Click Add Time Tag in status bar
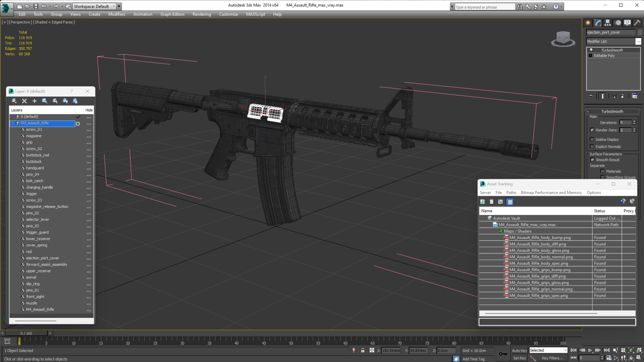The image size is (644, 362). pos(474,359)
